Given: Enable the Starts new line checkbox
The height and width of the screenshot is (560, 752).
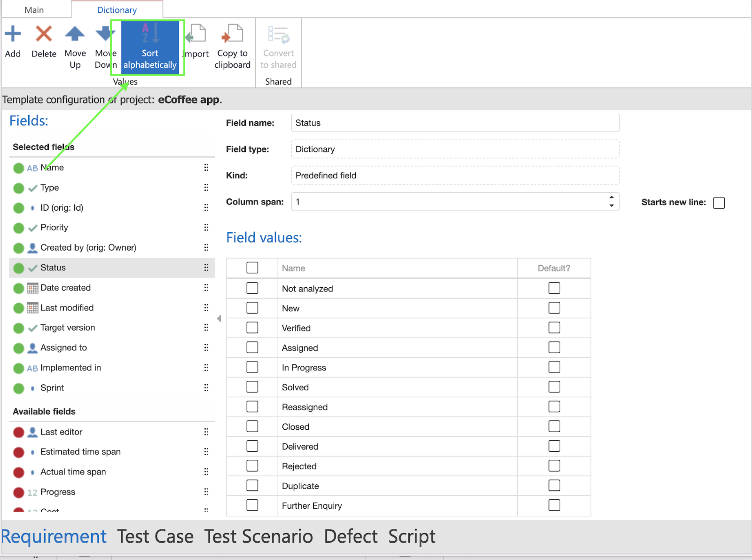Looking at the screenshot, I should click(719, 203).
